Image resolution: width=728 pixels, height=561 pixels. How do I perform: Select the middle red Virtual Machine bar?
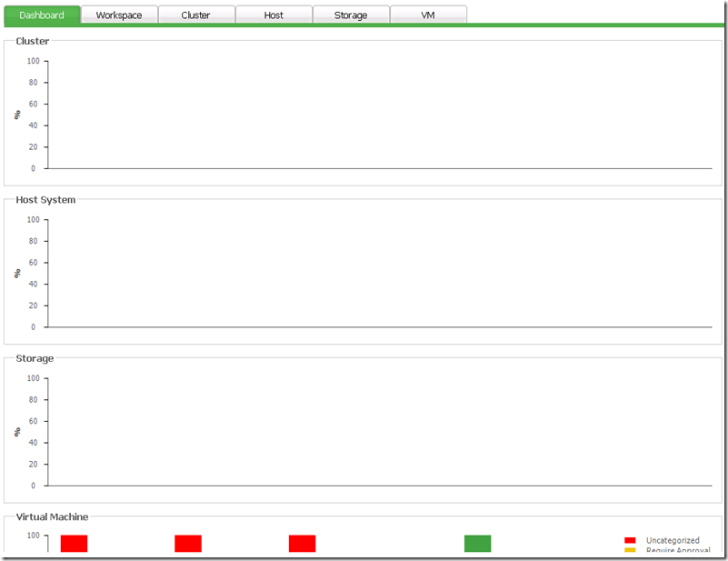click(188, 544)
